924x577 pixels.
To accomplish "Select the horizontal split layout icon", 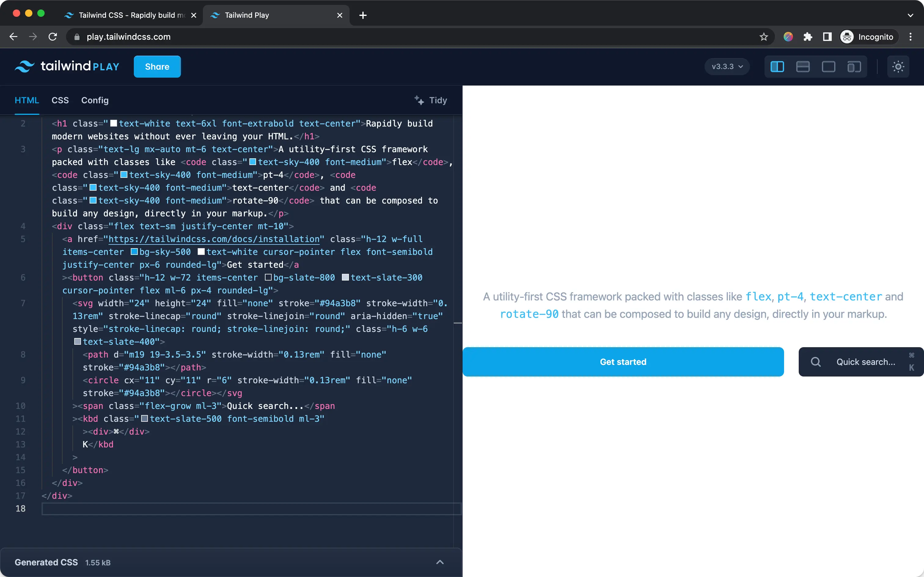I will [x=803, y=66].
